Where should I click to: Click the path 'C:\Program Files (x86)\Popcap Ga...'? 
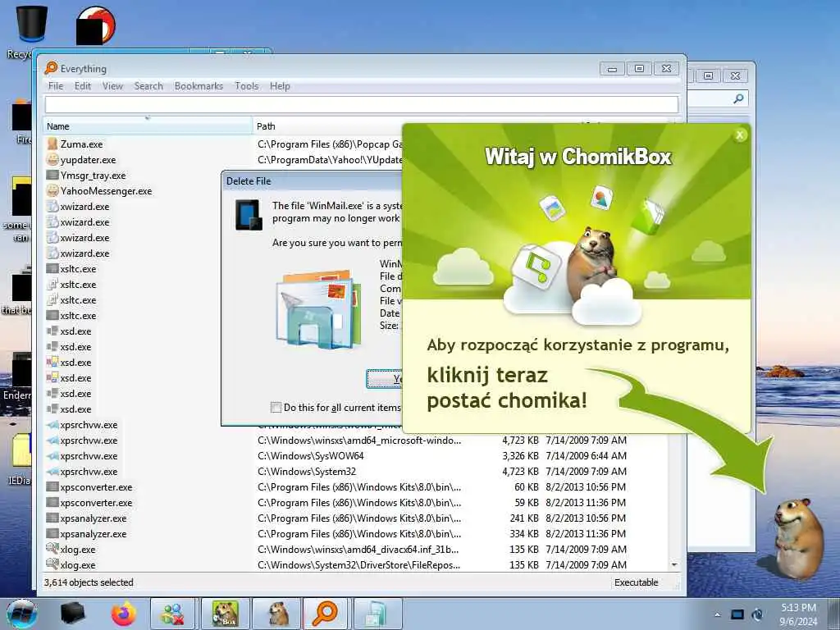(330, 144)
